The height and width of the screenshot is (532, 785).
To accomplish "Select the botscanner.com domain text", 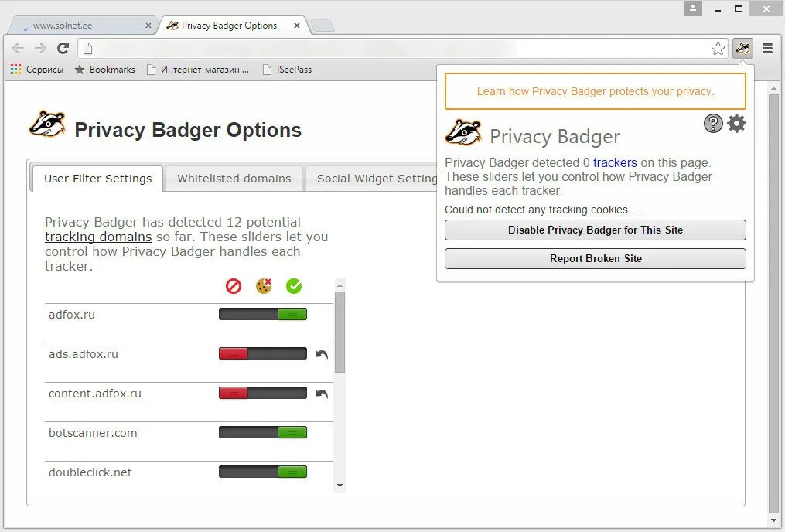I will tap(93, 433).
